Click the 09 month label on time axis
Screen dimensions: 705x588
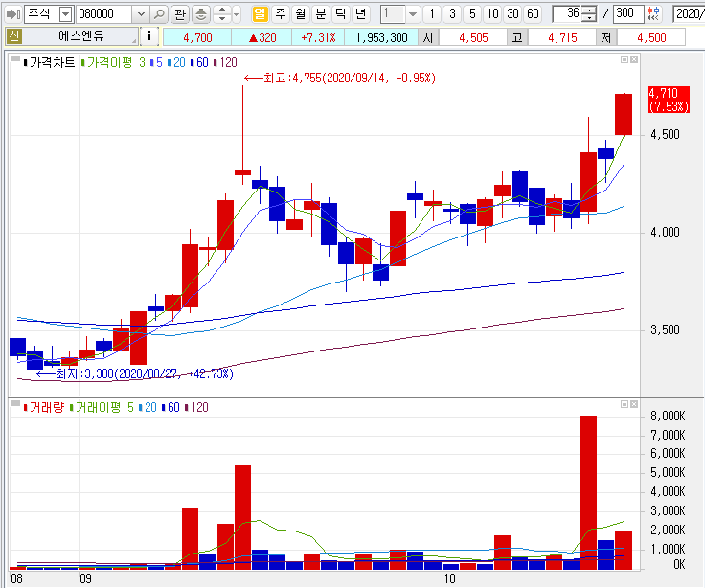85,578
